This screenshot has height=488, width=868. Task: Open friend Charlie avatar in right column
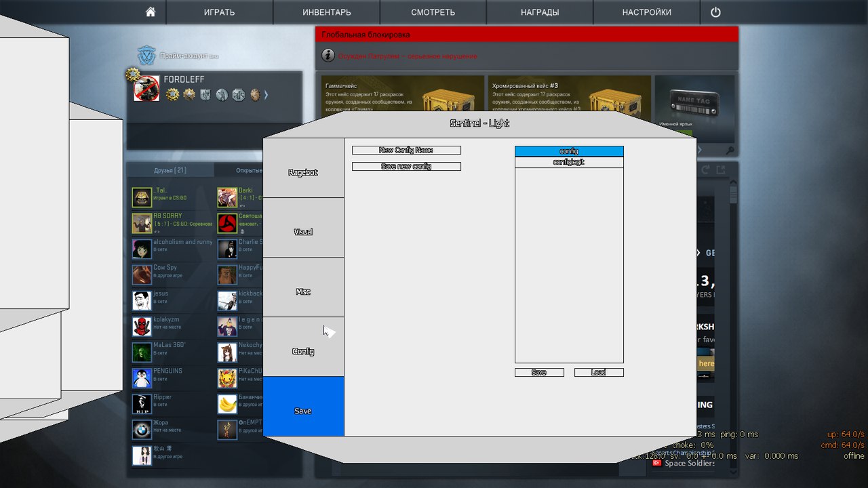pos(227,249)
